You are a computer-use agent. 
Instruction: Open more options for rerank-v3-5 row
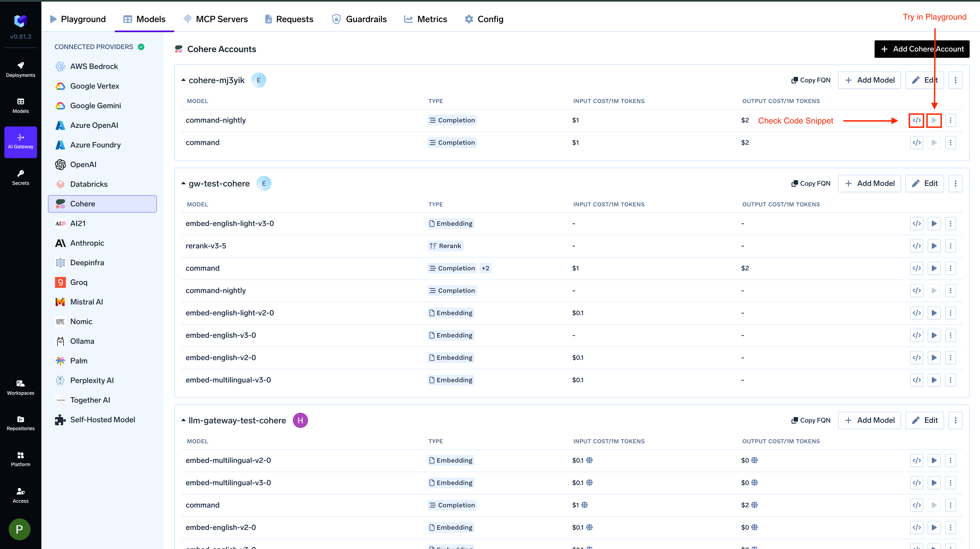click(950, 246)
